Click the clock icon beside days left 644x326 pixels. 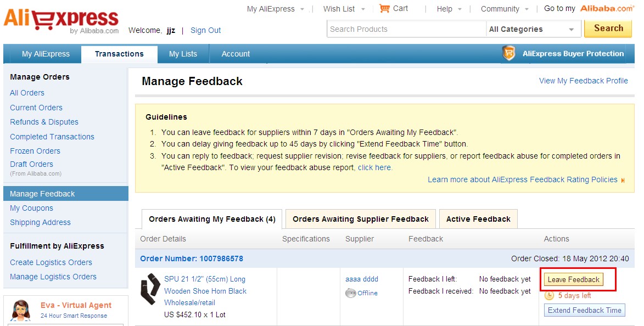tap(549, 296)
